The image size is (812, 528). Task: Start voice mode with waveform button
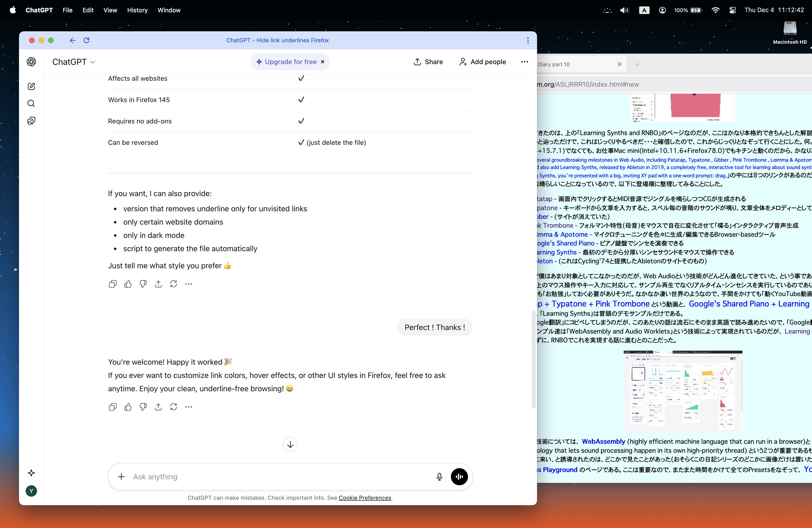point(459,476)
